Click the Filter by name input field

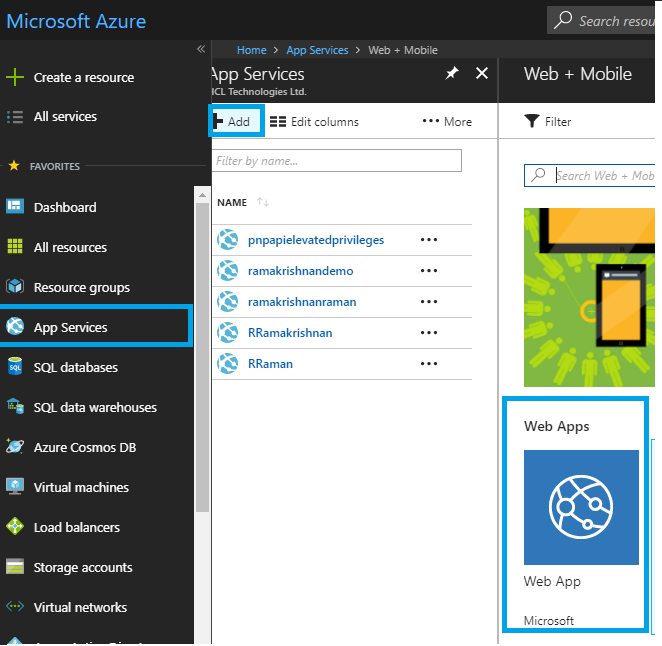click(336, 160)
